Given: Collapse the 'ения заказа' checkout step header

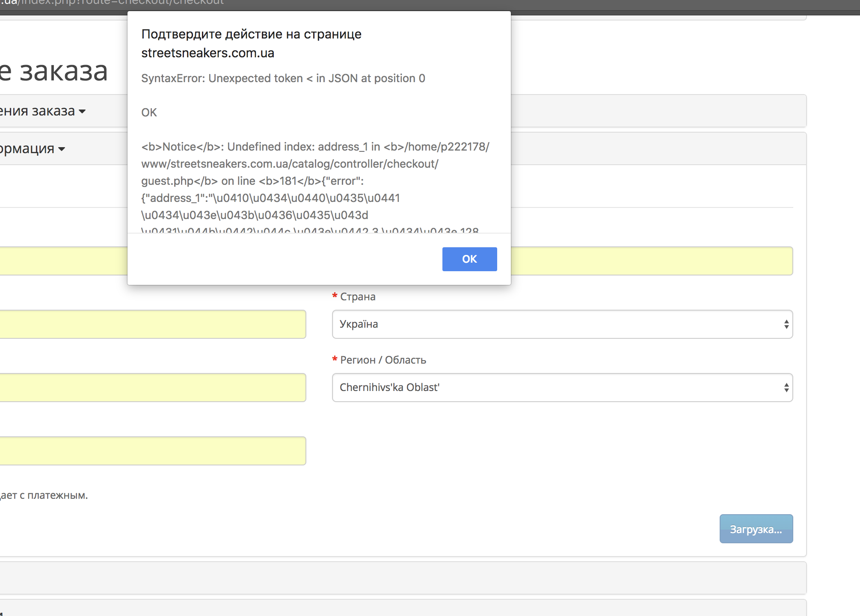Looking at the screenshot, I should point(42,111).
